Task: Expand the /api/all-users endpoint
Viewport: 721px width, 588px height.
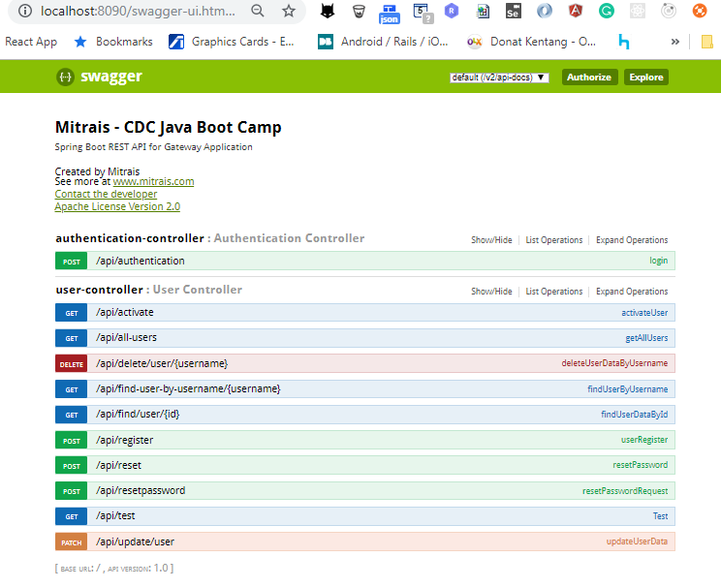Action: pos(126,338)
